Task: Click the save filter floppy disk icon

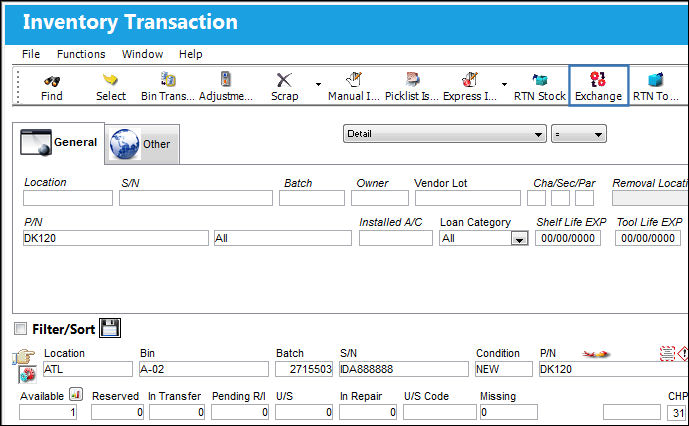Action: click(x=109, y=328)
